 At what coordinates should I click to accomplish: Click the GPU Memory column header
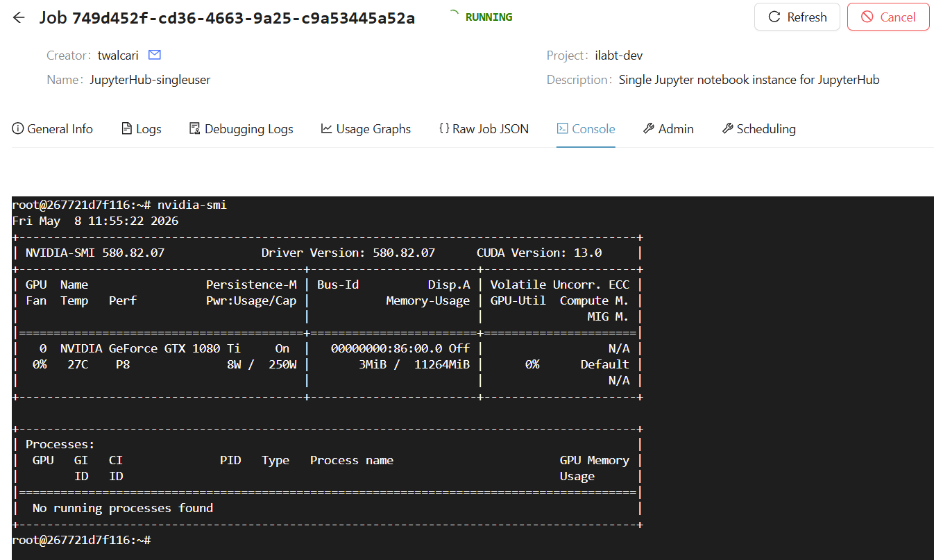(x=595, y=460)
